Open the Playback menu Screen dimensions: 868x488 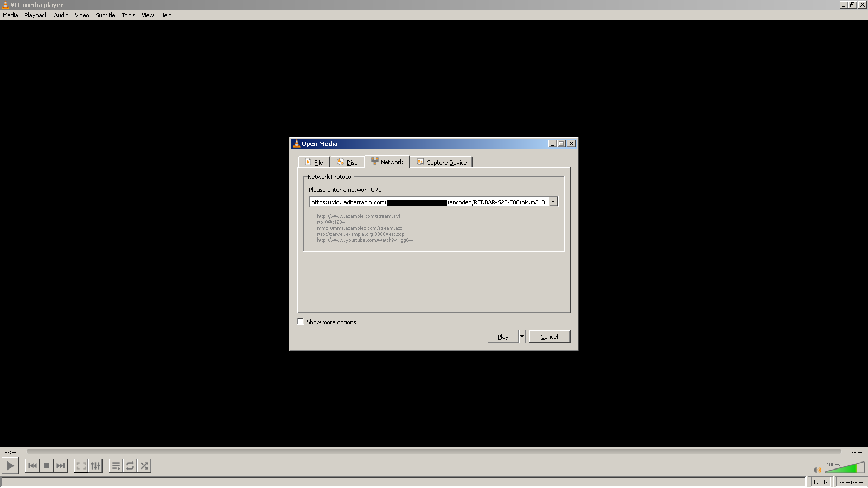click(x=36, y=15)
